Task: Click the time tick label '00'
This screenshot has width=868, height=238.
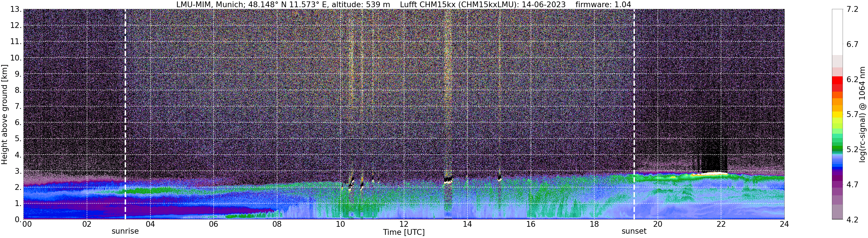Action: (27, 224)
